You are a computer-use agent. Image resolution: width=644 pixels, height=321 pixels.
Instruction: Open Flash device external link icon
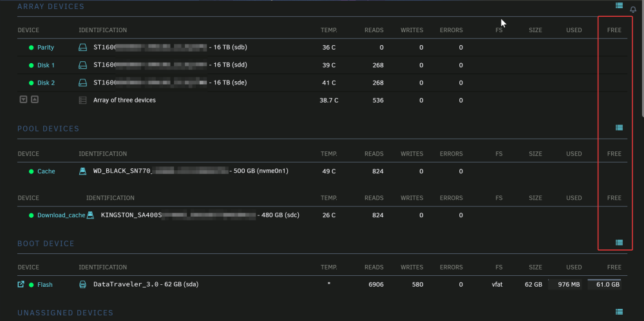21,284
